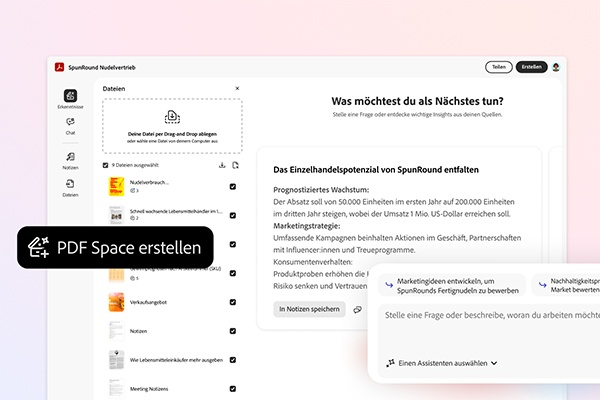
Task: Uncheck the Notizen file checkbox
Action: 233,328
